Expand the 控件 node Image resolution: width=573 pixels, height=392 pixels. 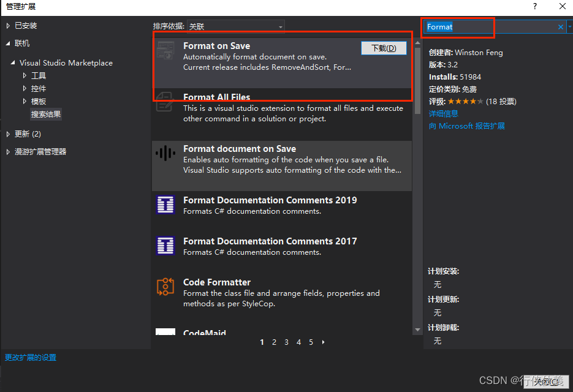[x=25, y=88]
